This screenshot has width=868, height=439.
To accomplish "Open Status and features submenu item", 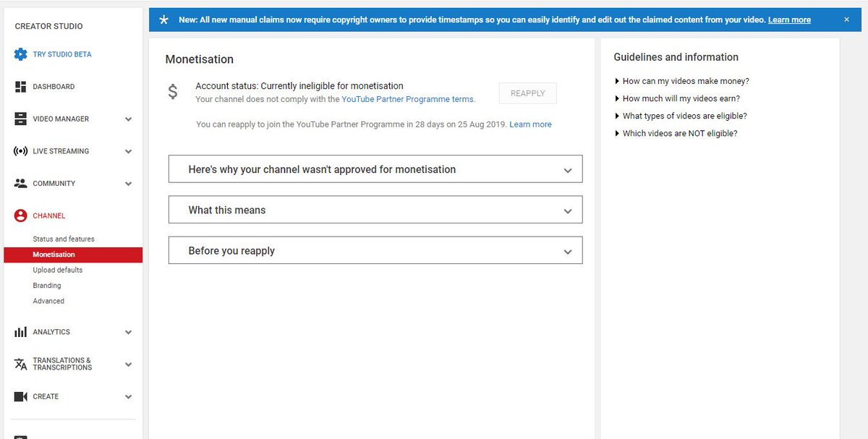I will pos(64,239).
